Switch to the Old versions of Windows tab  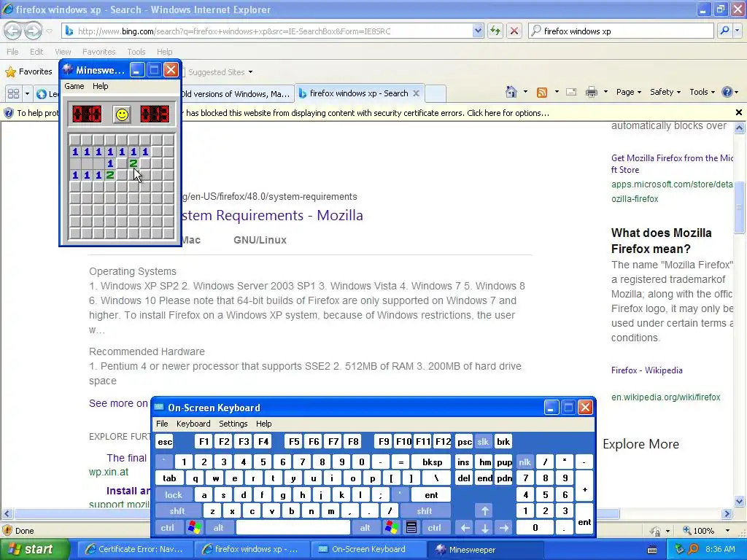point(236,94)
